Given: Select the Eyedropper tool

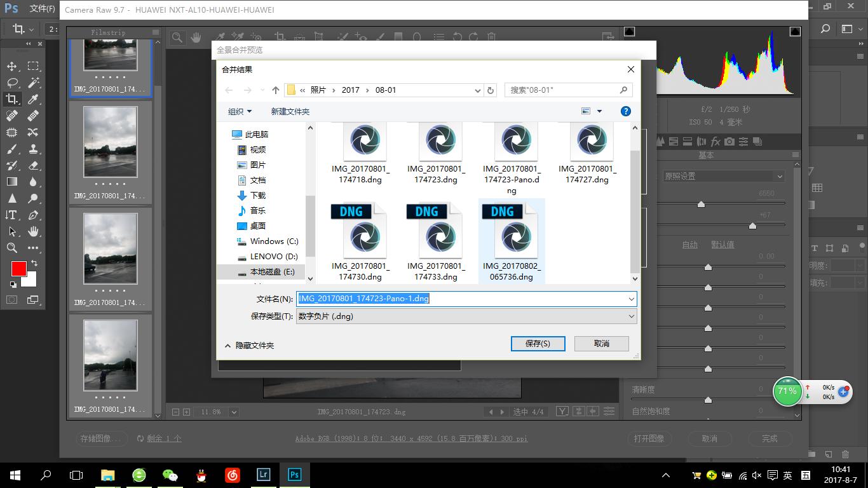Looking at the screenshot, I should click(33, 99).
